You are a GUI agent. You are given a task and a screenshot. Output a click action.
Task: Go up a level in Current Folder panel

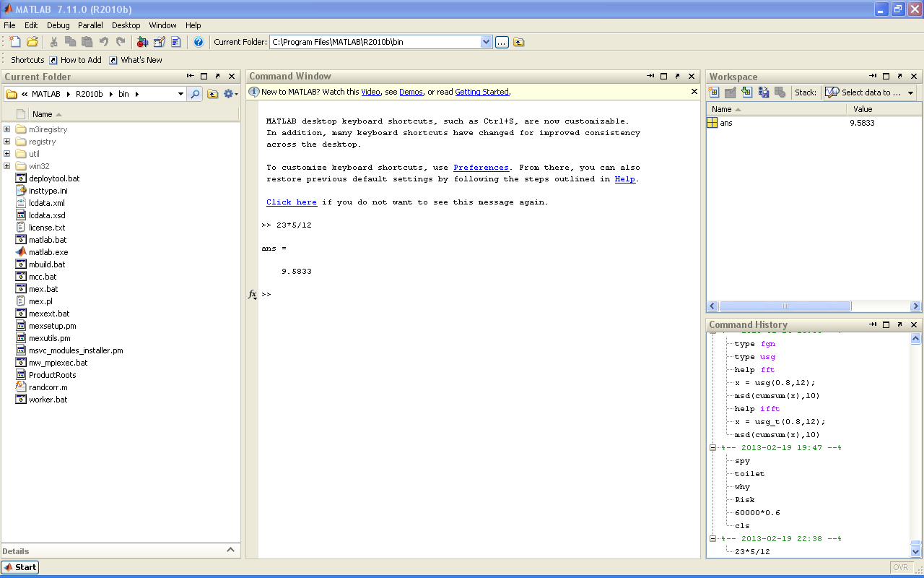pos(213,94)
